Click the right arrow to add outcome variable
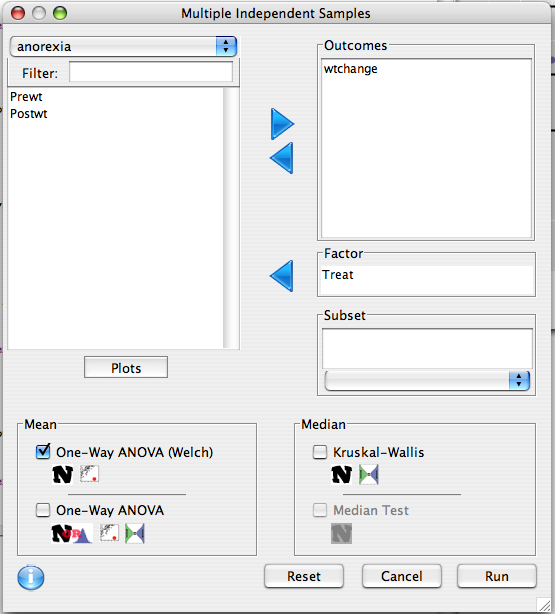555x614 pixels. coord(282,124)
